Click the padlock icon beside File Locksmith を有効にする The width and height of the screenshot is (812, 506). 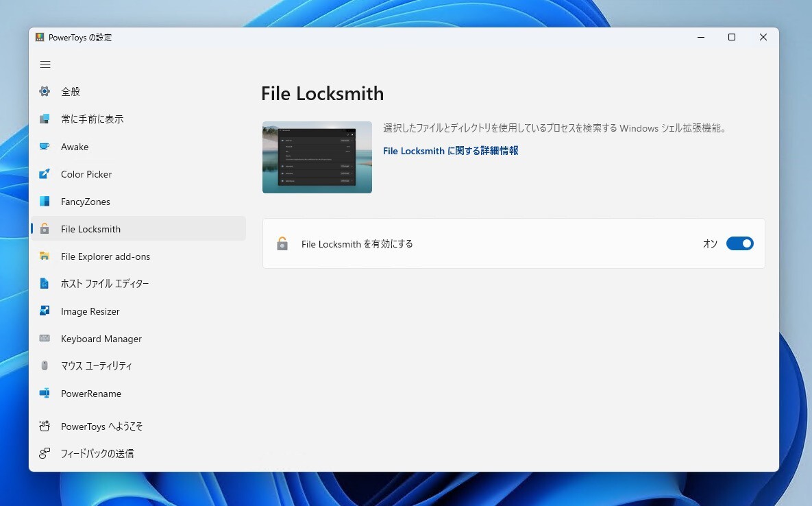[282, 243]
